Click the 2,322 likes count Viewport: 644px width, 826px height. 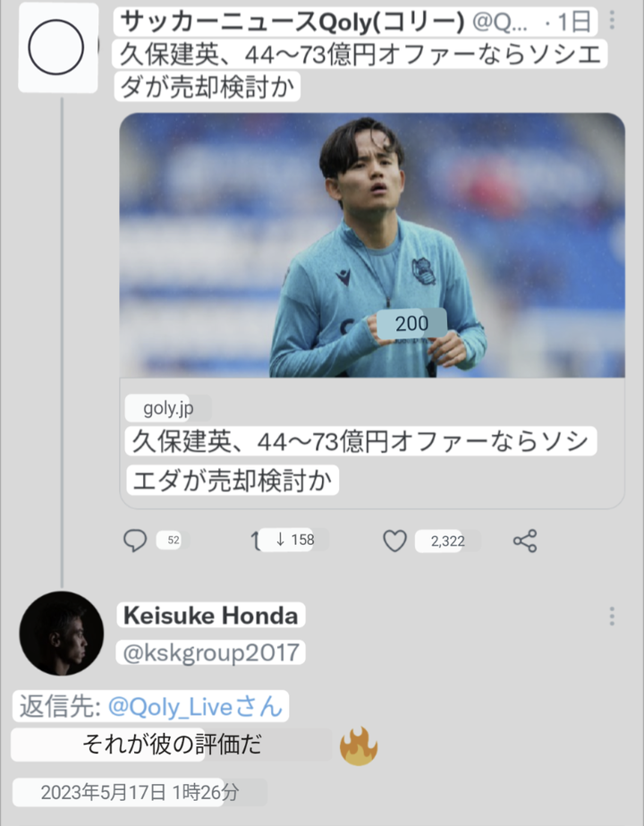[447, 541]
